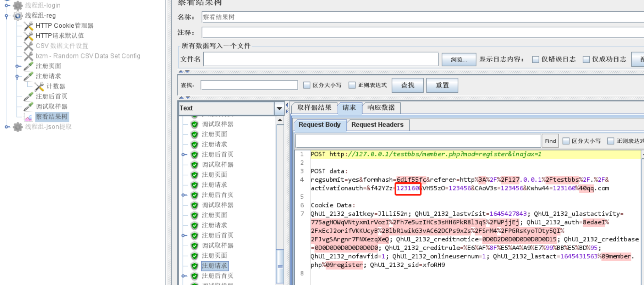Viewport: 644px width, 285px height.
Task: Open the Text renderer dropdown
Action: [x=279, y=108]
